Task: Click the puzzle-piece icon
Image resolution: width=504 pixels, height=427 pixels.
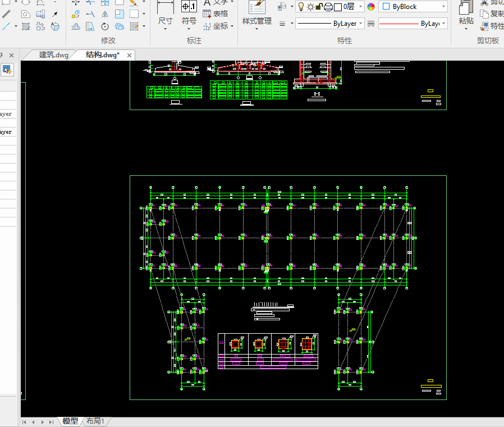Action: tap(40, 26)
